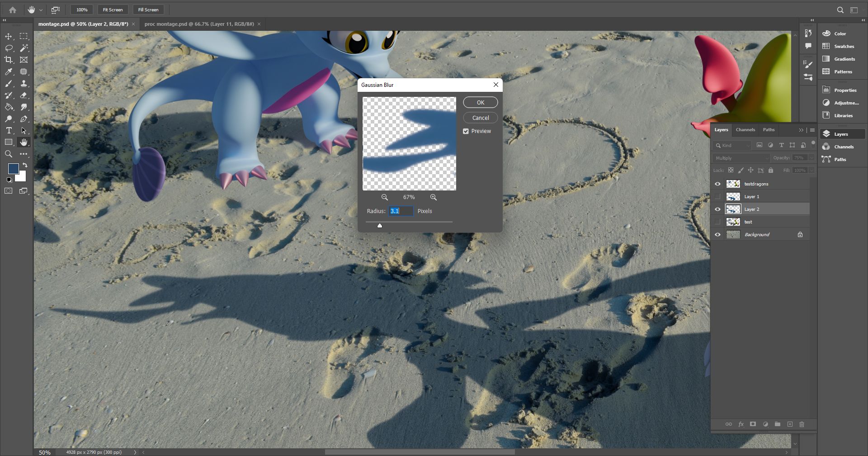Reset default foreground and background colors
Screen dimensions: 868x456
(9, 180)
